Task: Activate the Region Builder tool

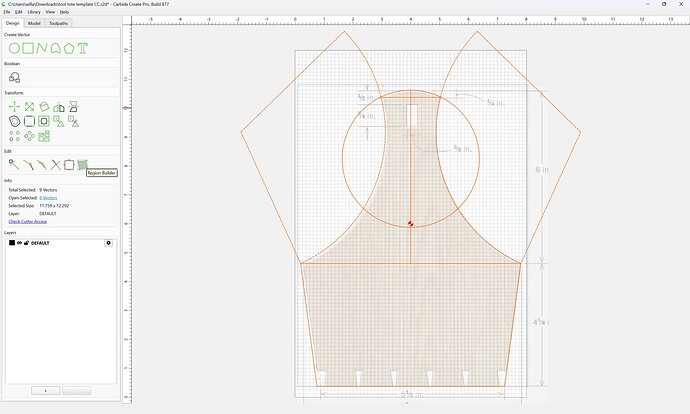Action: pyautogui.click(x=83, y=165)
